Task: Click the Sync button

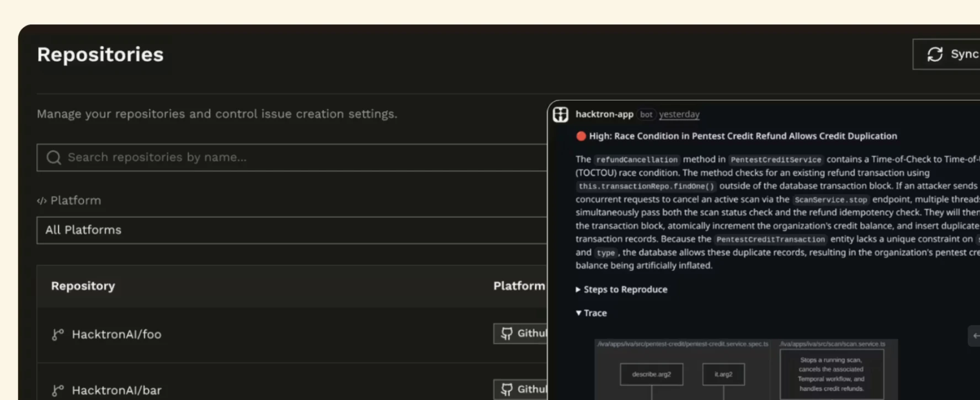Action: pos(946,54)
